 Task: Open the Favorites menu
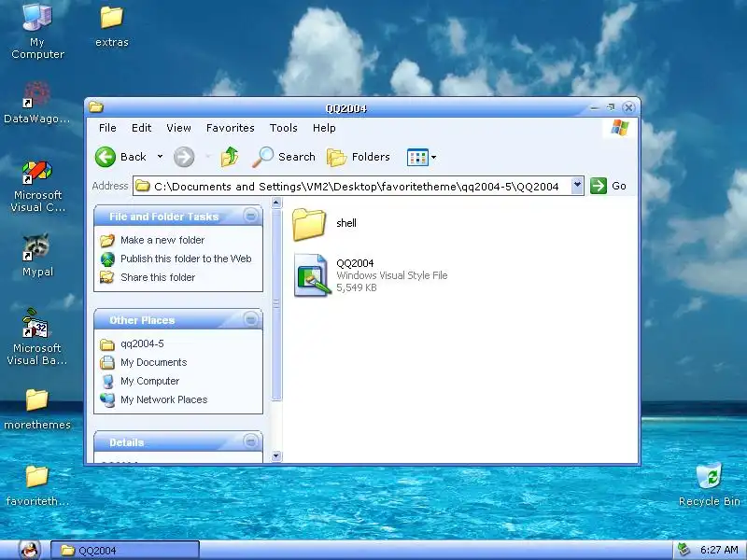pyautogui.click(x=230, y=128)
